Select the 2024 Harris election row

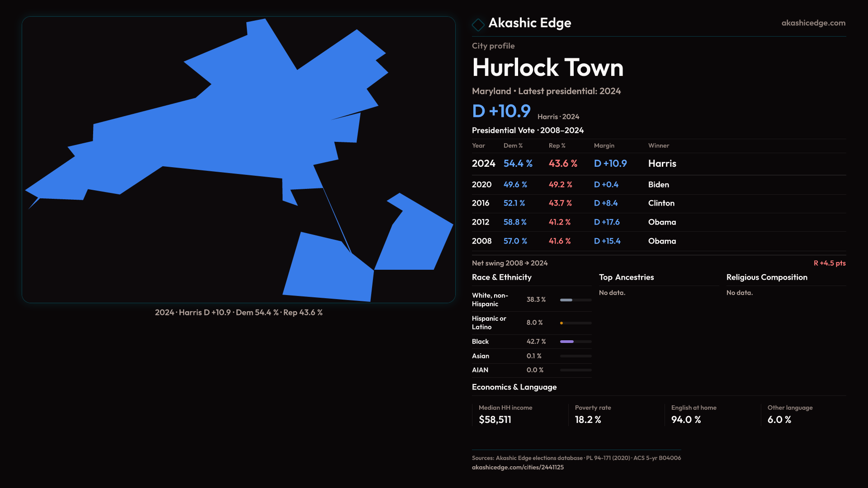pos(658,164)
